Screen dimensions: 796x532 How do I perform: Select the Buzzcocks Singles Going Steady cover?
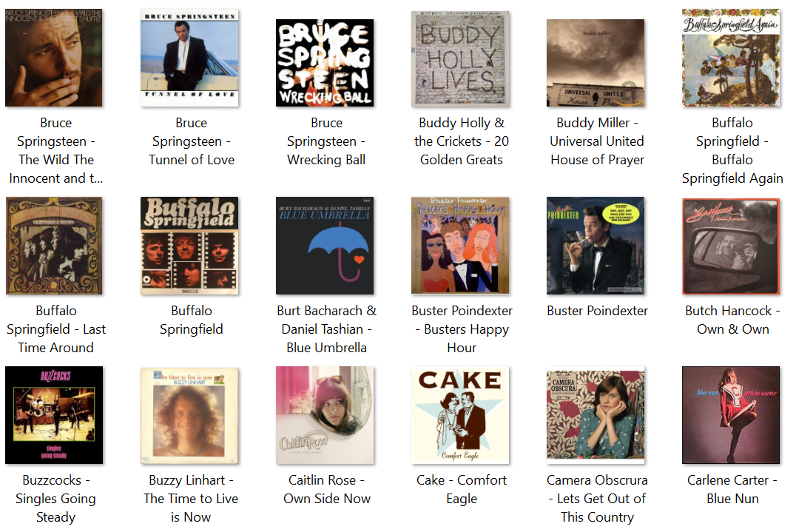coord(54,415)
